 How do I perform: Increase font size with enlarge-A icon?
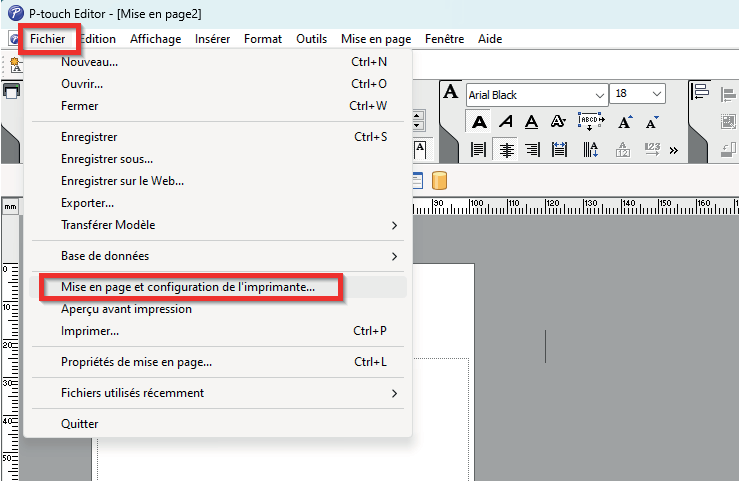[x=625, y=122]
